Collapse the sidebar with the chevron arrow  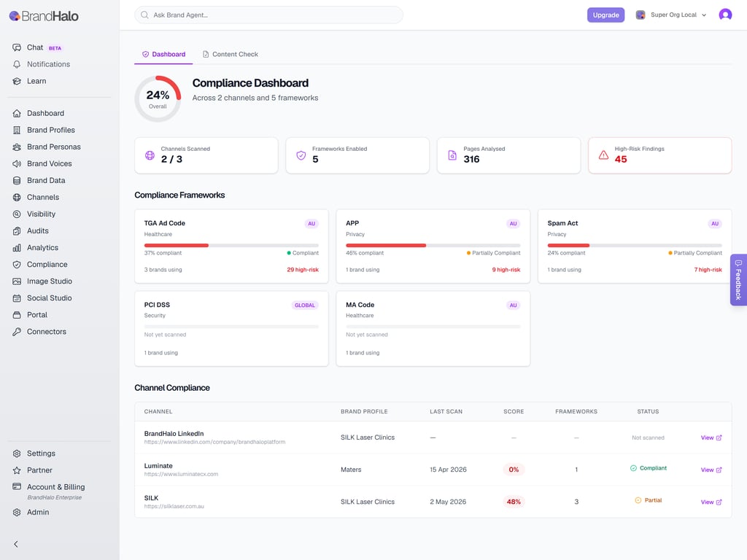[x=16, y=544]
